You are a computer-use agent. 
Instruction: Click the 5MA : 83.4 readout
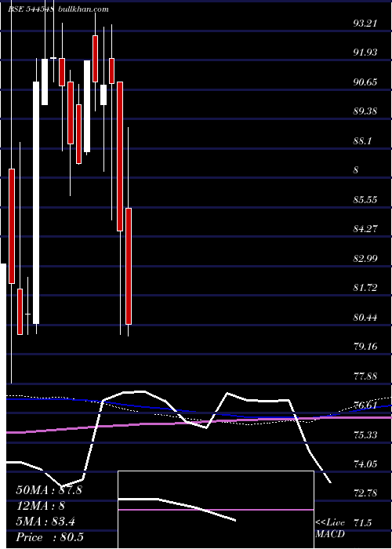click(45, 522)
